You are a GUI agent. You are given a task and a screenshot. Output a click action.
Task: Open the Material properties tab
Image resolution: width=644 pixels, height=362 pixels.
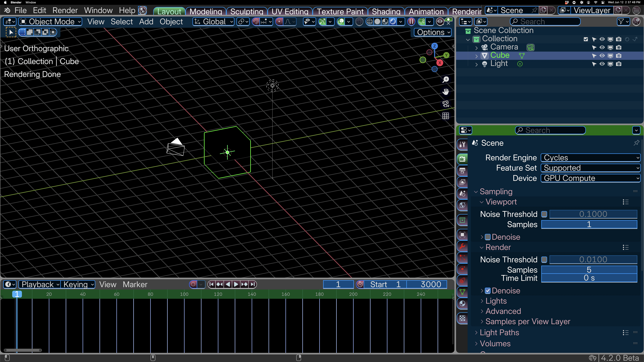pos(462,304)
